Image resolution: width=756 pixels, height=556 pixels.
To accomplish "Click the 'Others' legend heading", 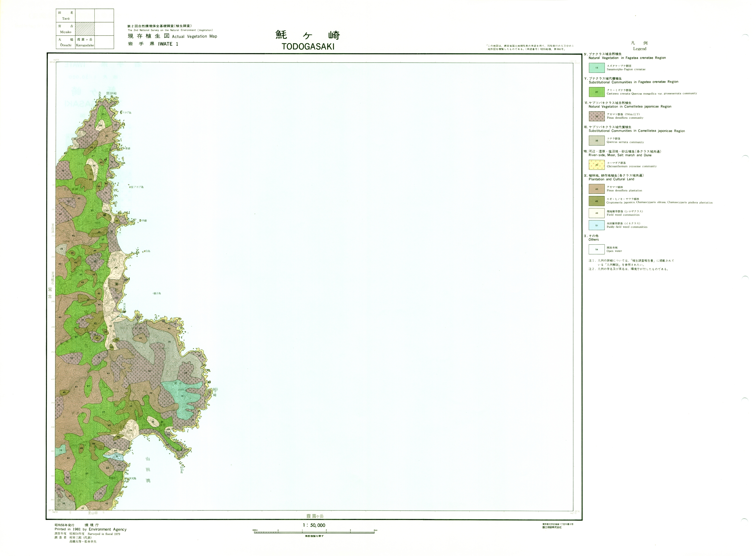I will (594, 240).
